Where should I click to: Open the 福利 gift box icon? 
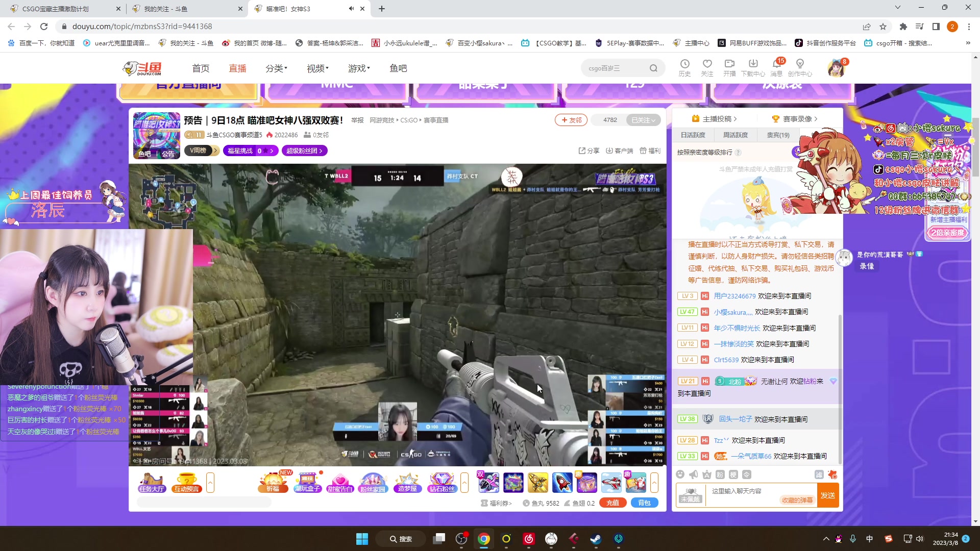click(x=650, y=151)
